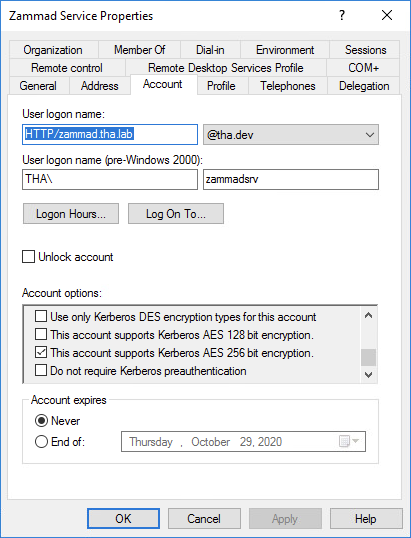411x538 pixels.
Task: Select the Account tab
Action: point(163,84)
